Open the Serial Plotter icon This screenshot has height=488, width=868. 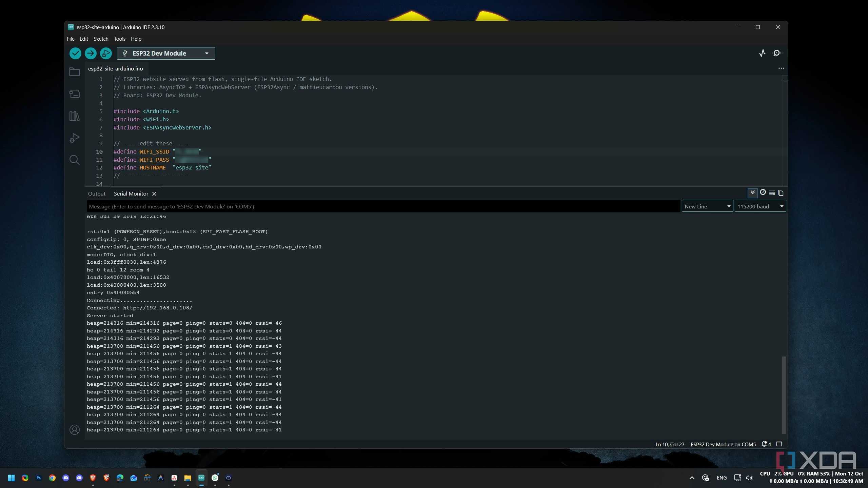762,53
